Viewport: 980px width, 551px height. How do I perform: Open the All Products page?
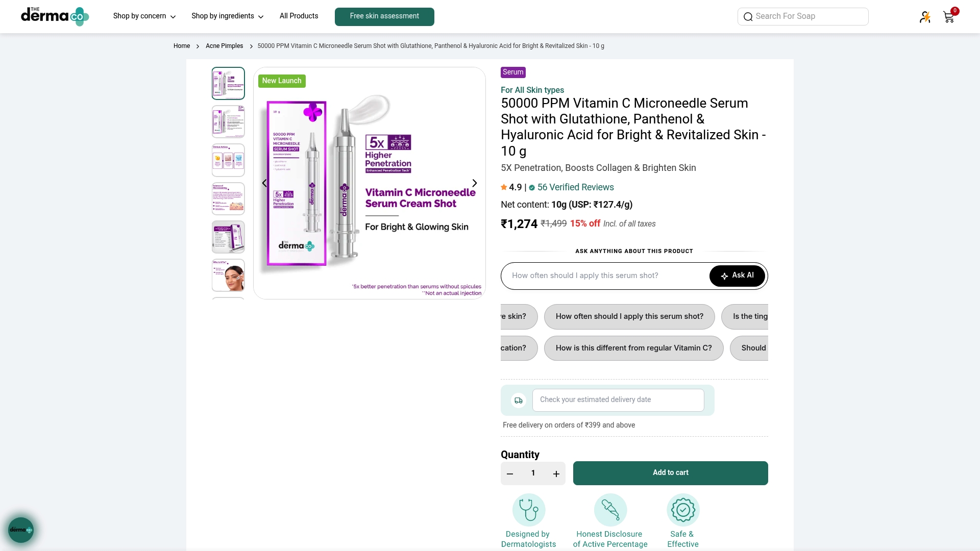299,16
